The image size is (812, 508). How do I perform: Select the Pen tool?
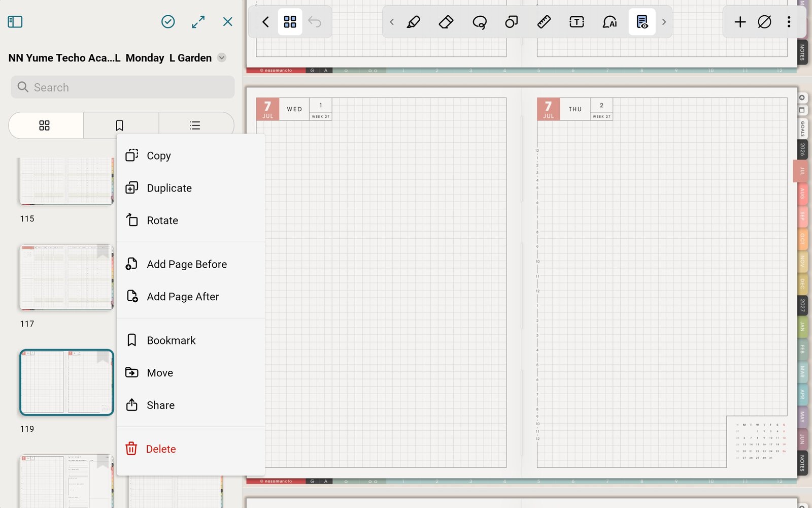414,22
